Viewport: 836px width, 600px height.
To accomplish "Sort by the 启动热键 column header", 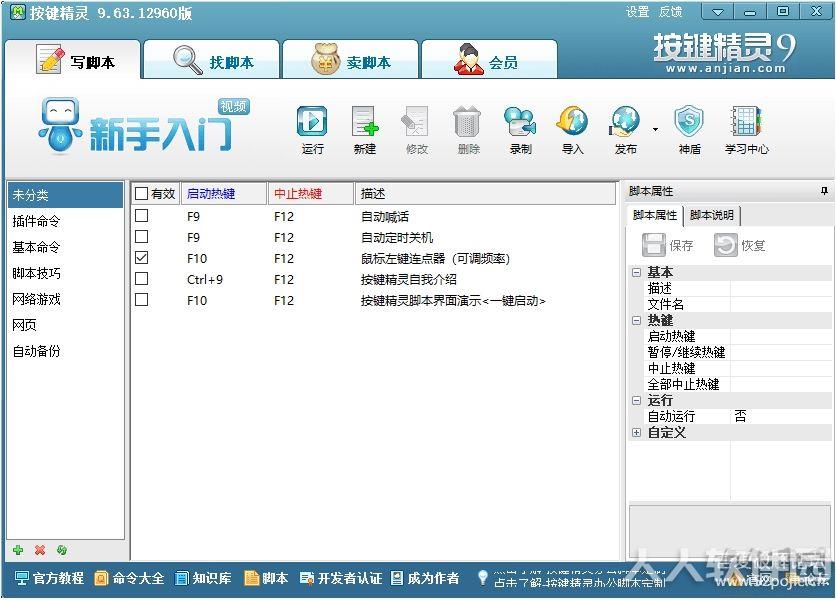I will [x=224, y=194].
